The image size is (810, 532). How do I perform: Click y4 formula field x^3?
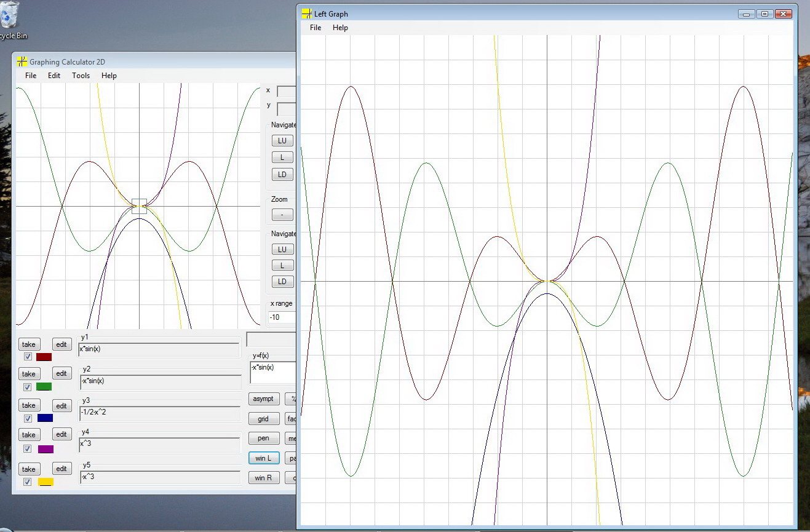[x=159, y=444]
